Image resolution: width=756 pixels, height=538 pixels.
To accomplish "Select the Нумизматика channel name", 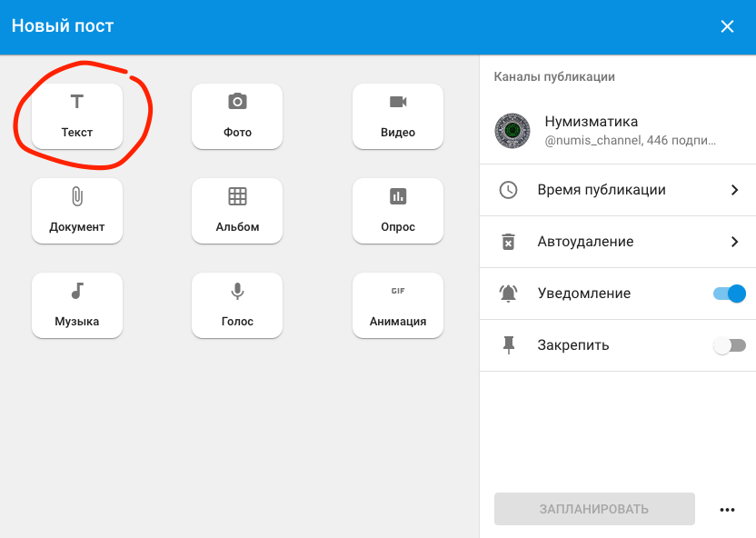I will click(x=592, y=122).
